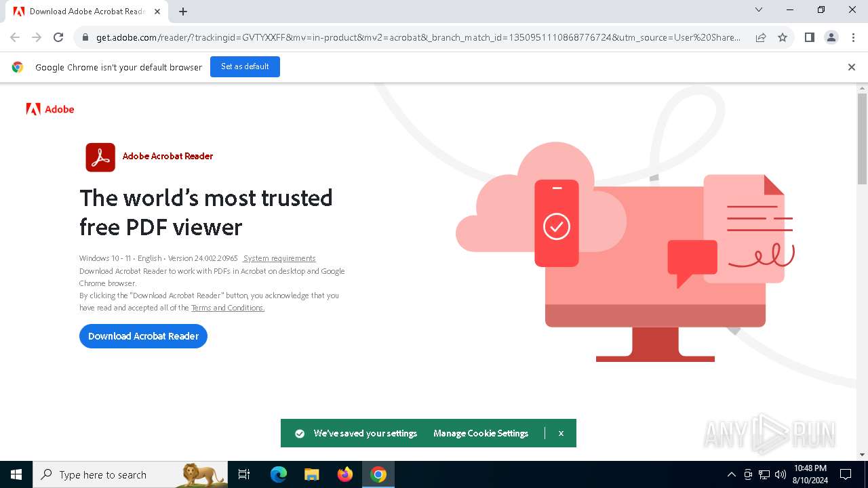Click the scrollbar down arrow
This screenshot has width=868, height=488.
pos(862,455)
